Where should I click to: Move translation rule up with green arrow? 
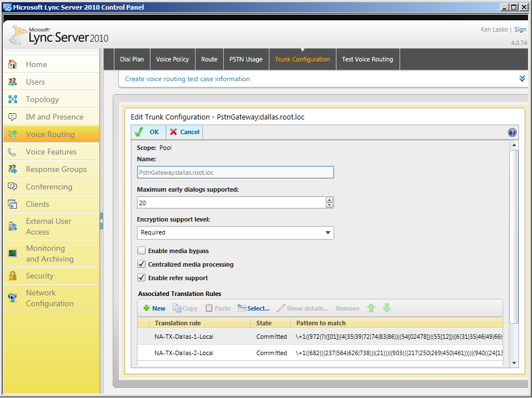tap(371, 308)
